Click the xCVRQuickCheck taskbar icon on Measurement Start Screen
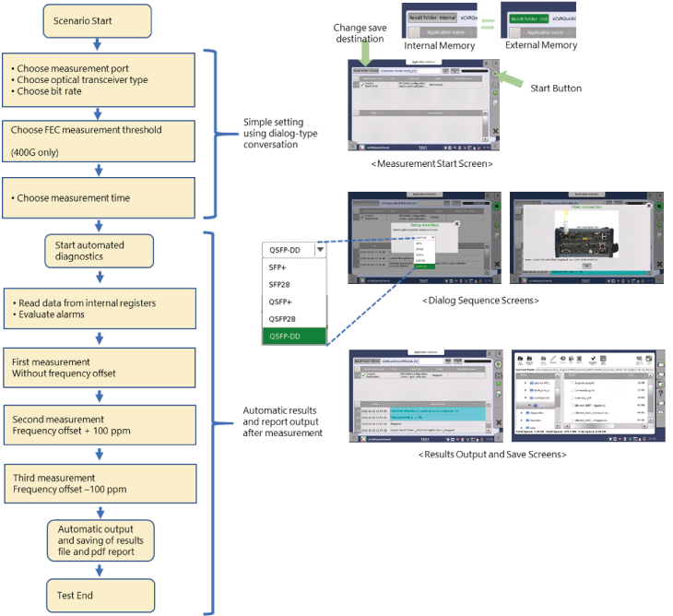This screenshot has height=616, width=673. click(361, 148)
